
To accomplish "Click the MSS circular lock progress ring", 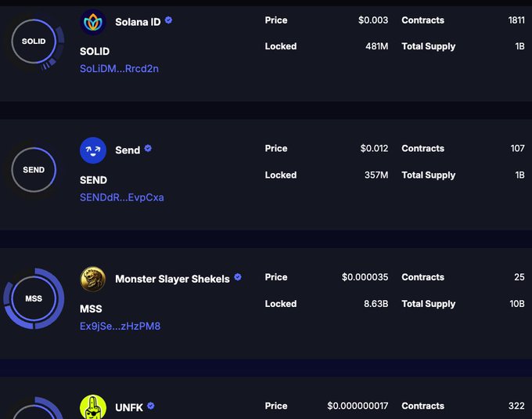I will coord(34,298).
